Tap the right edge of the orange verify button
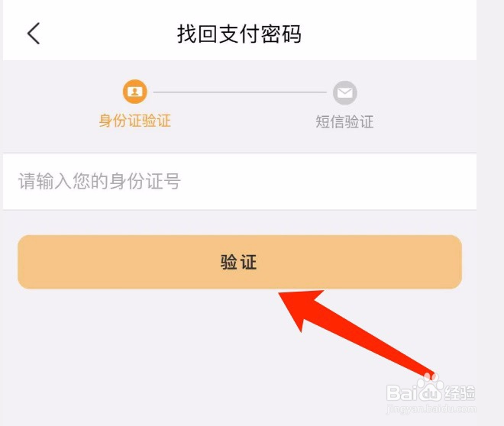 click(451, 262)
